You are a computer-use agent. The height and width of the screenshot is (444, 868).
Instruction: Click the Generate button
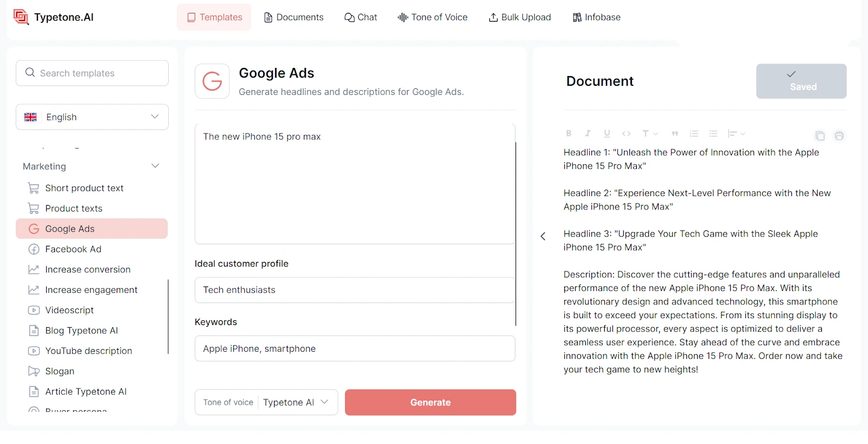pyautogui.click(x=431, y=402)
